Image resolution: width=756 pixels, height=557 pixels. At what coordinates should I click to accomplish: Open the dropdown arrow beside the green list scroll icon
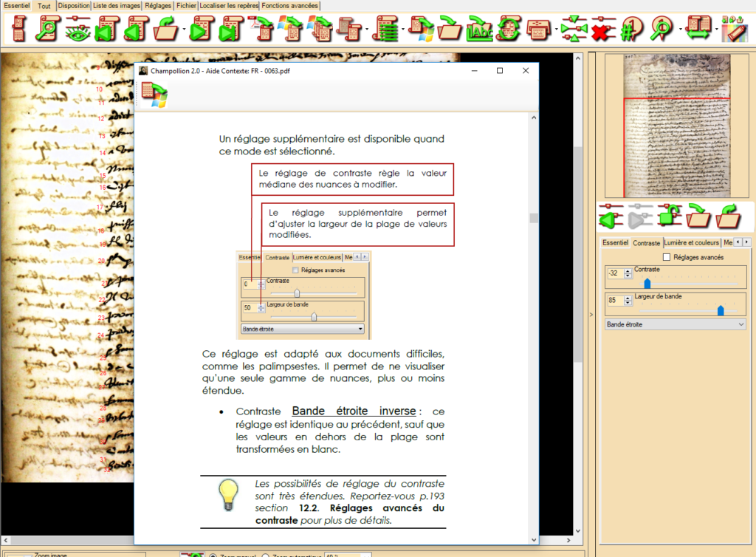[403, 30]
